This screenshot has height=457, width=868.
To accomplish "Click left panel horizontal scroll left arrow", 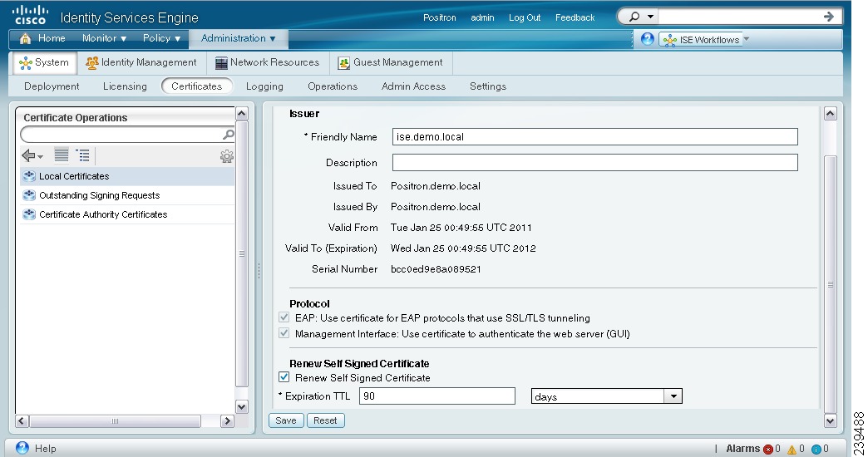I will (x=22, y=421).
